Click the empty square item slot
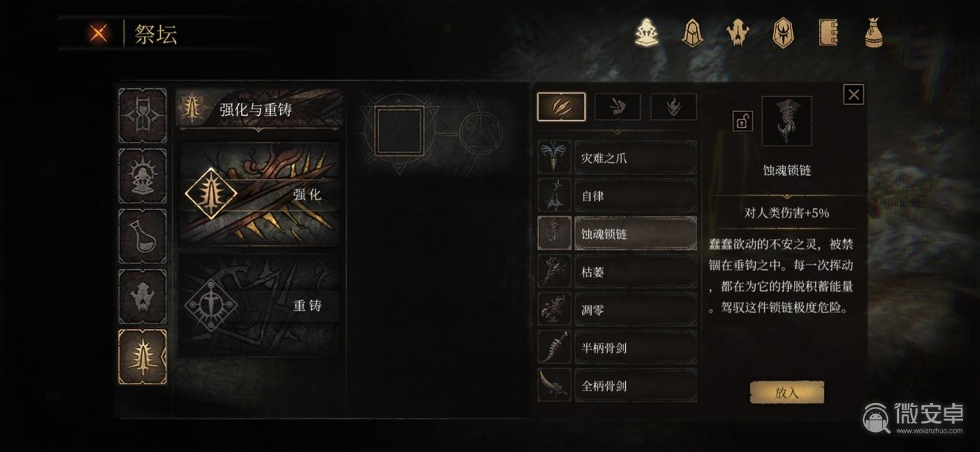Viewport: 980px width, 452px height. point(399,131)
